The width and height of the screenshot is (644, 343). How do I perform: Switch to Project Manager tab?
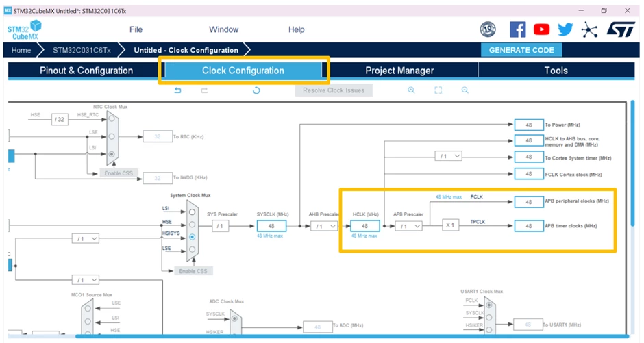[399, 71]
